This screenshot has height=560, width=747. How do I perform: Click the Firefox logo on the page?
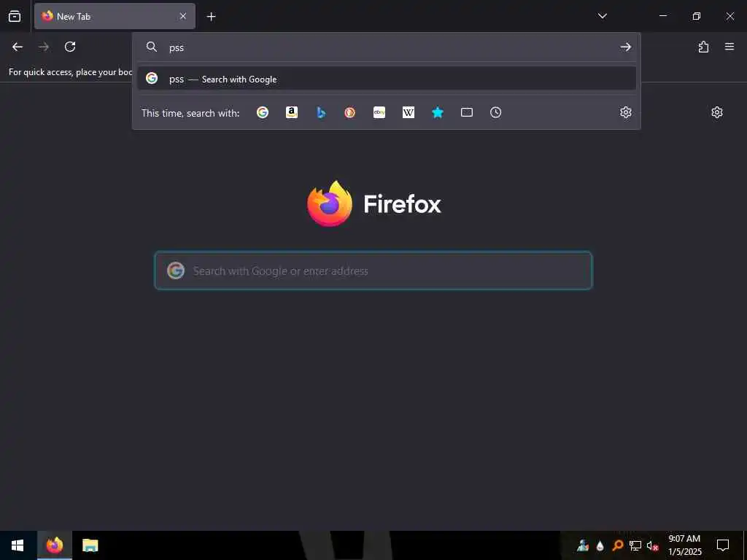(x=374, y=203)
